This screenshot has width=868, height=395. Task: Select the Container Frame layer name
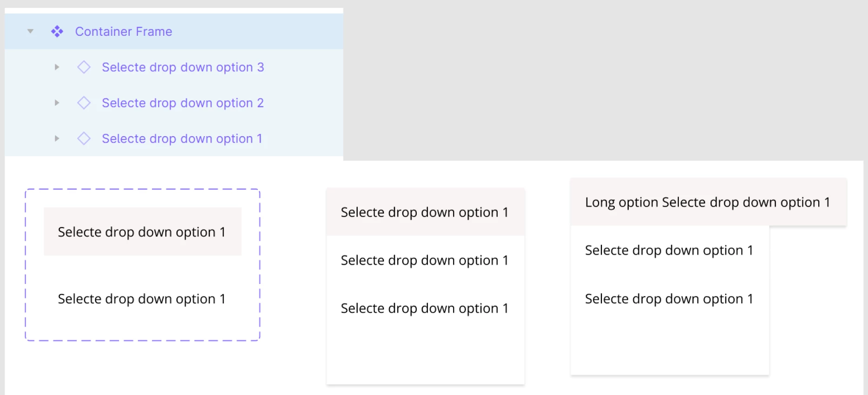124,32
